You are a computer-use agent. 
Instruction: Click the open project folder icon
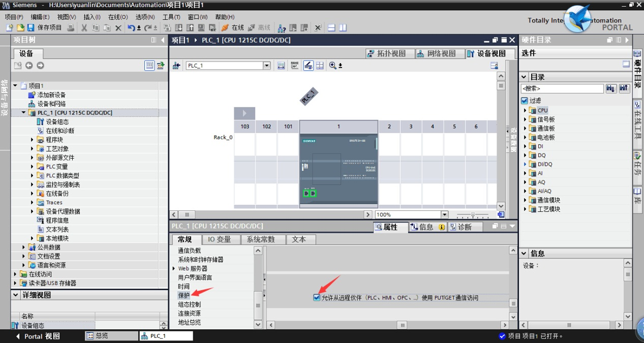coord(20,27)
